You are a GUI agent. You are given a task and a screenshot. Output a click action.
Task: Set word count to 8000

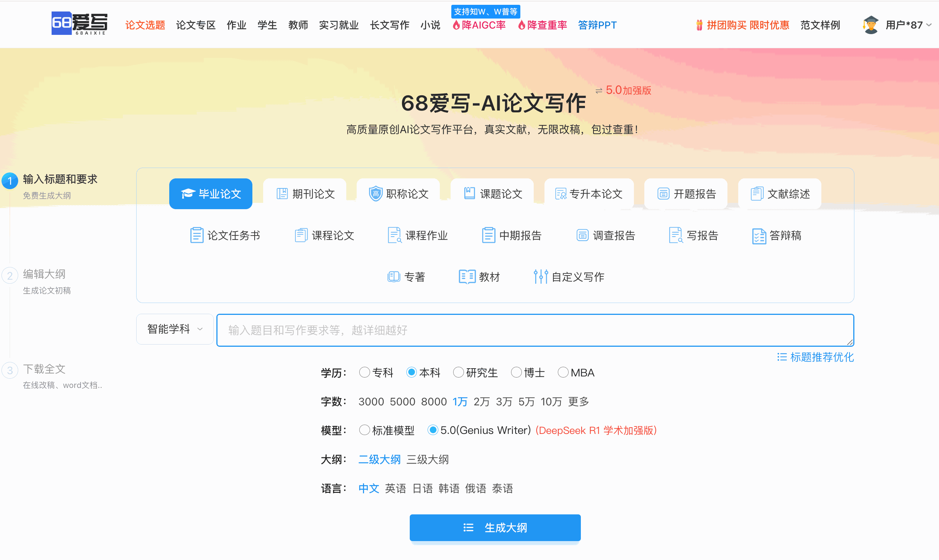click(x=434, y=402)
